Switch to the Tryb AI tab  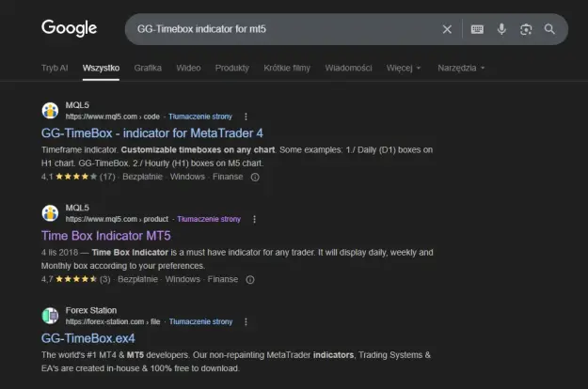click(x=55, y=68)
